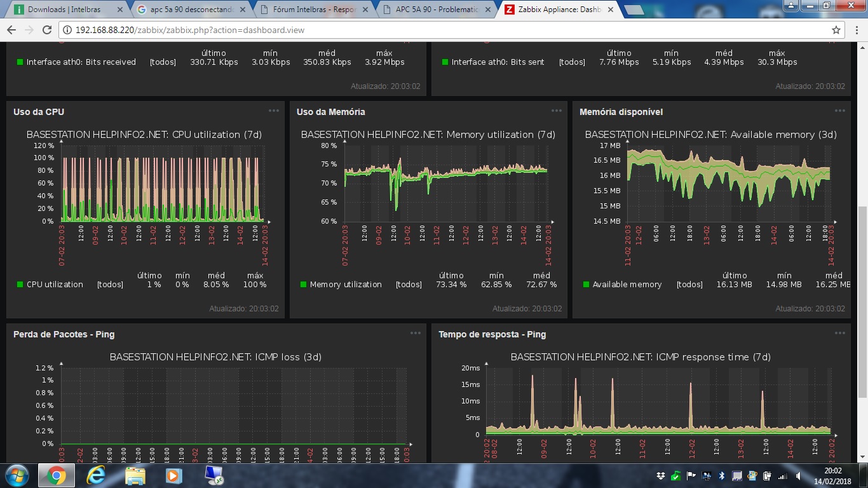
Task: Click the Memory utilization (7d) graph
Action: click(446, 183)
